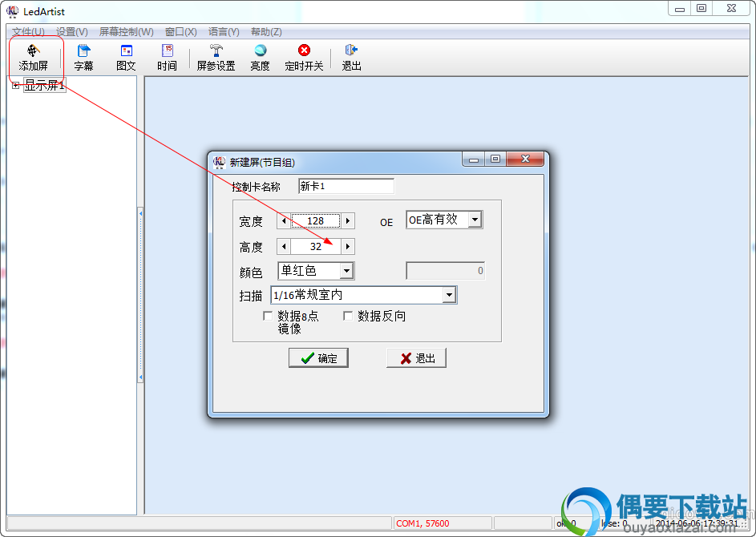Click the 亮度 (Brightness) toolbar icon
This screenshot has width=756, height=537.
pyautogui.click(x=261, y=58)
